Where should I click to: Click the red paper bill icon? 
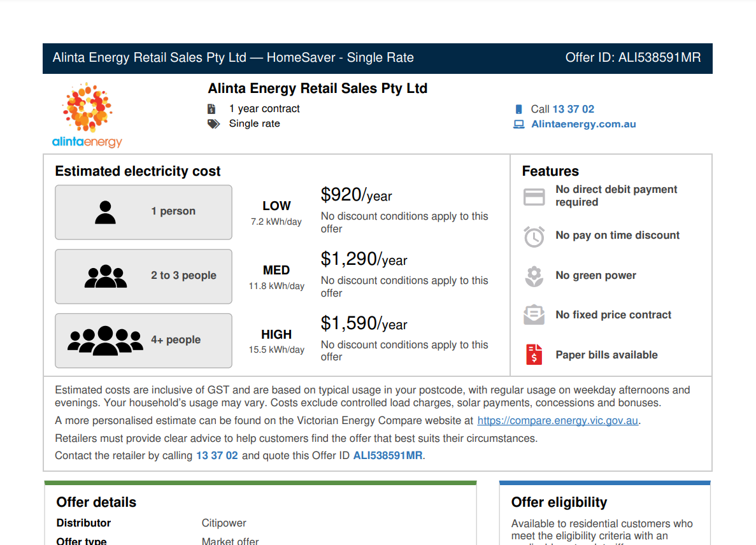(x=534, y=355)
